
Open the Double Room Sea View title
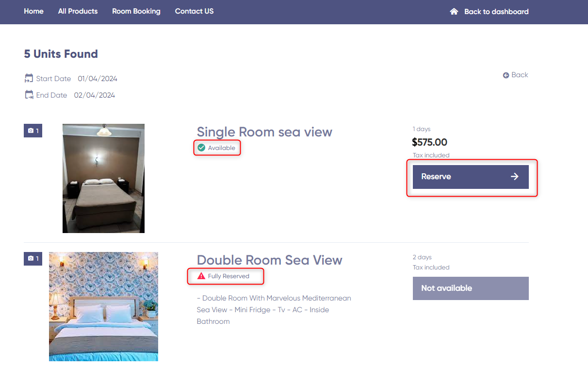pos(269,260)
